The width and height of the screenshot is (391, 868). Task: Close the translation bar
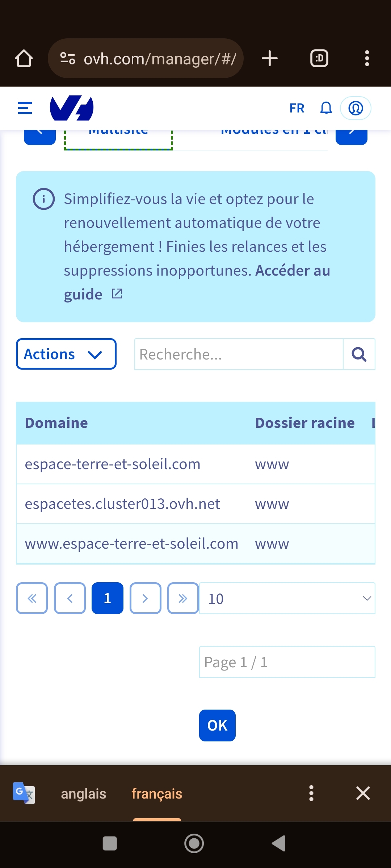[x=363, y=793]
